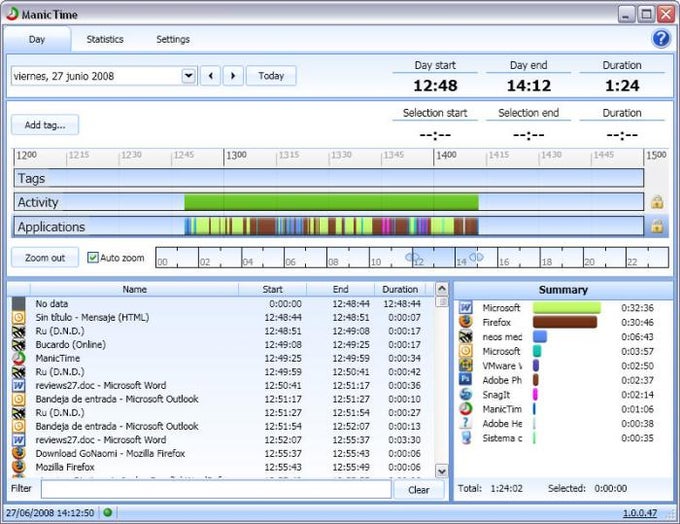Click Total time 1:24:02 in Summary
680x524 pixels.
coord(507,488)
